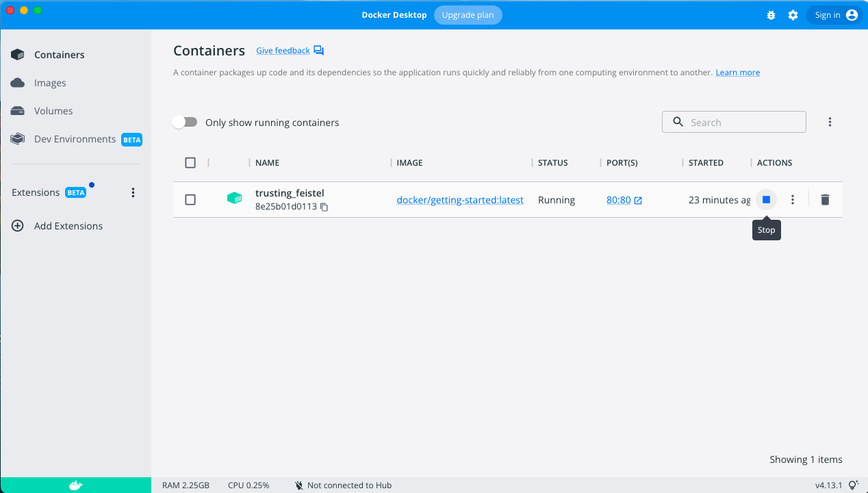Sort by the IMAGE column header
This screenshot has width=868, height=493.
410,163
